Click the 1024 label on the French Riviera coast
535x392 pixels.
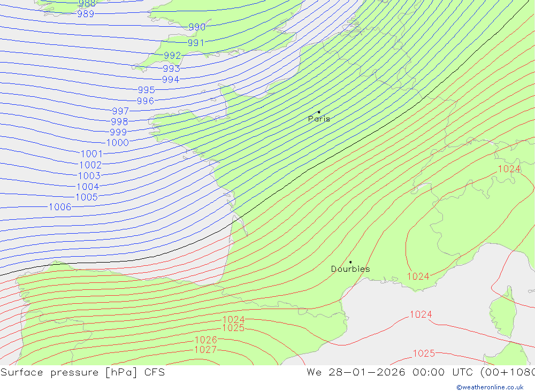[418, 276]
